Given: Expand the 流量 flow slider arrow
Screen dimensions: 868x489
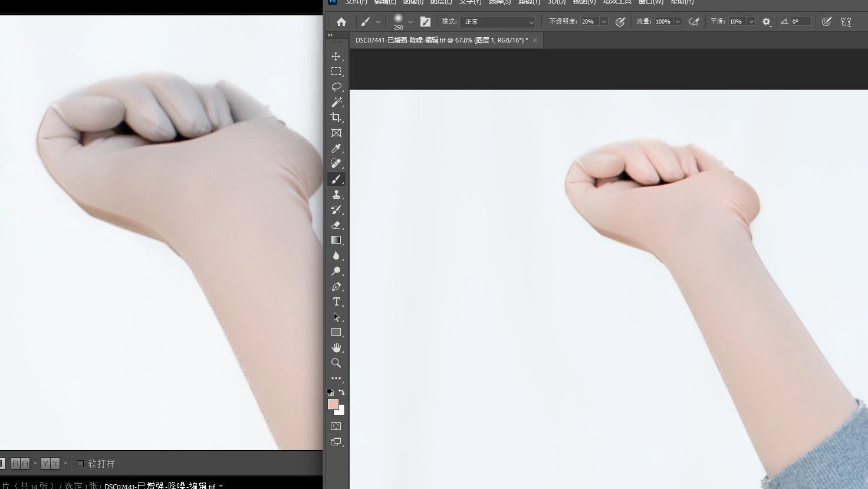Looking at the screenshot, I should (x=678, y=22).
